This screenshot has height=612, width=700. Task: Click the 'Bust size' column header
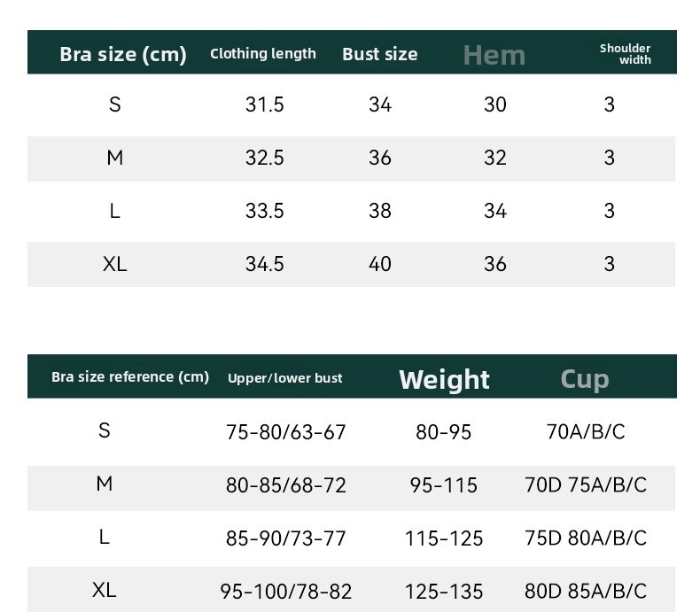point(380,54)
